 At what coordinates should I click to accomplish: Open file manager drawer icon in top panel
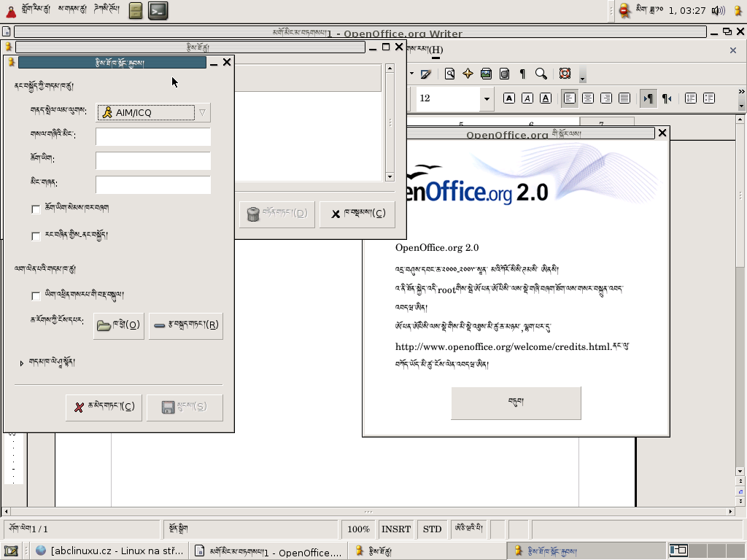136,10
